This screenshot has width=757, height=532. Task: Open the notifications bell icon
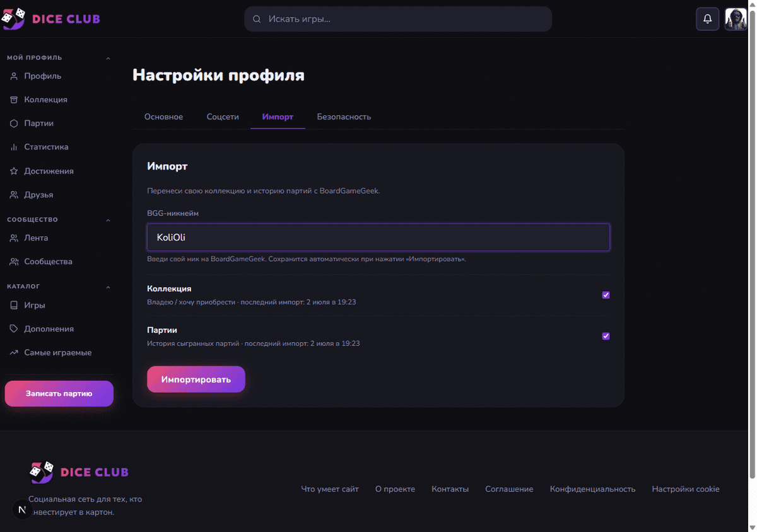pos(707,19)
